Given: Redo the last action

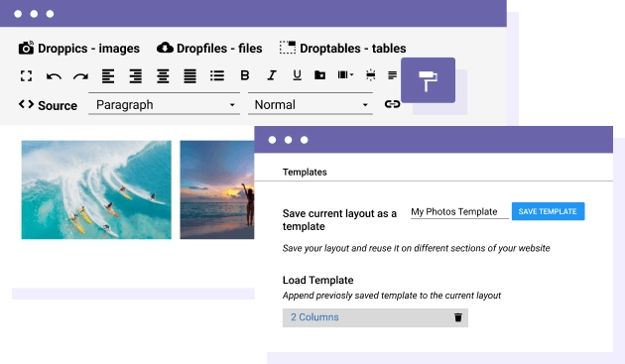Looking at the screenshot, I should (x=81, y=76).
